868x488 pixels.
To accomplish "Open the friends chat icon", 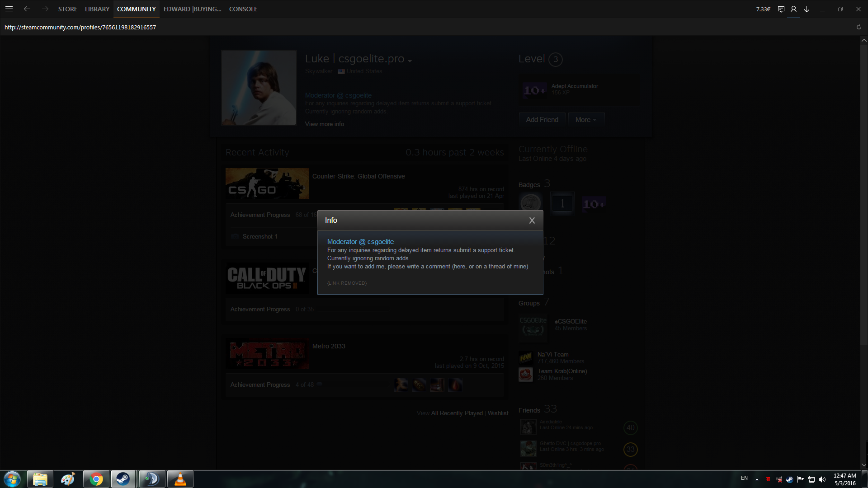I will 781,9.
